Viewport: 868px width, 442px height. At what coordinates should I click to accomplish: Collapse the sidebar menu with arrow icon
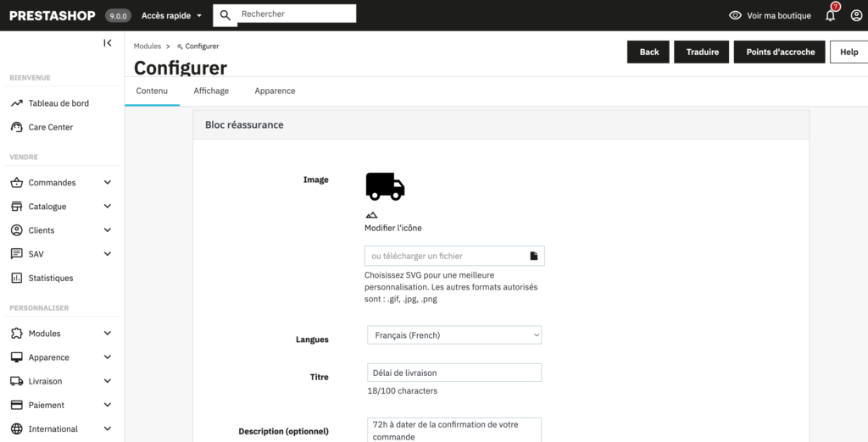coord(108,43)
